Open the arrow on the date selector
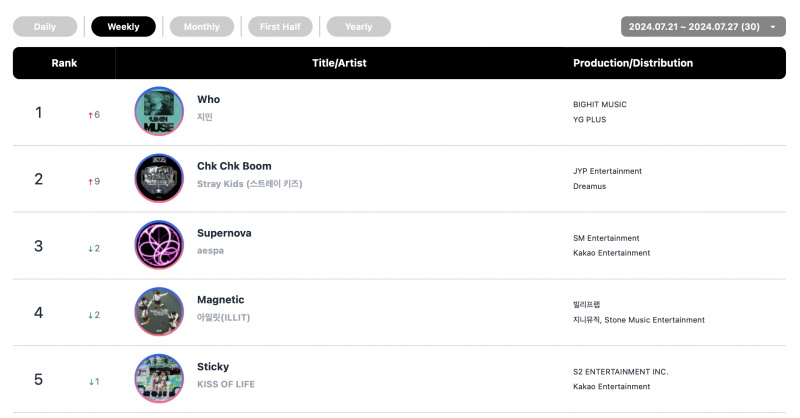The width and height of the screenshot is (800, 418). point(773,27)
